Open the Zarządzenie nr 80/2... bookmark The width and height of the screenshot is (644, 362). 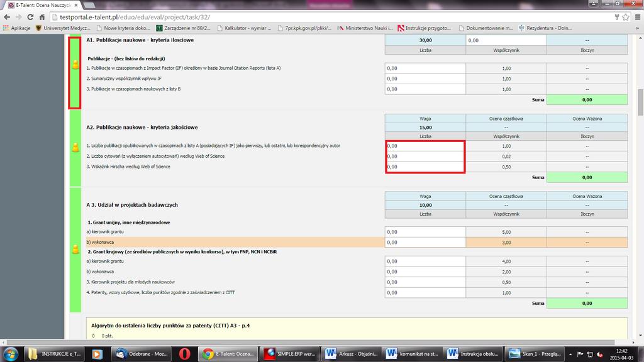pos(183,28)
